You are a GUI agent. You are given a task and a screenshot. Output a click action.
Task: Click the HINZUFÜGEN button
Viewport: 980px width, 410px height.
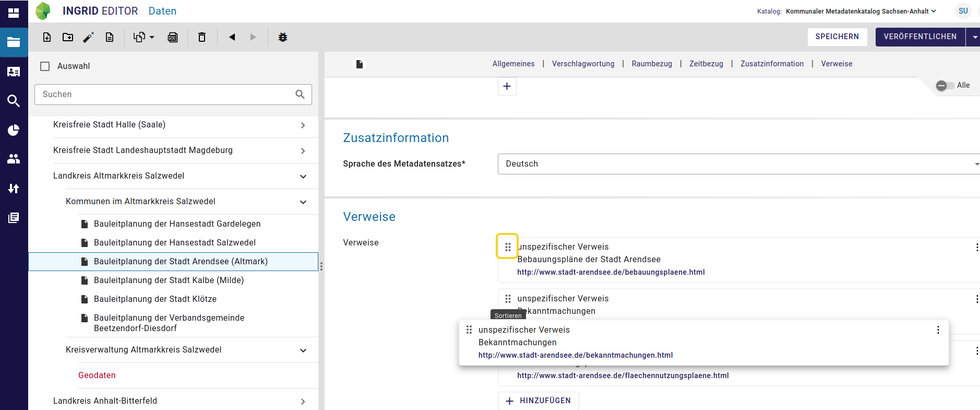pos(539,401)
